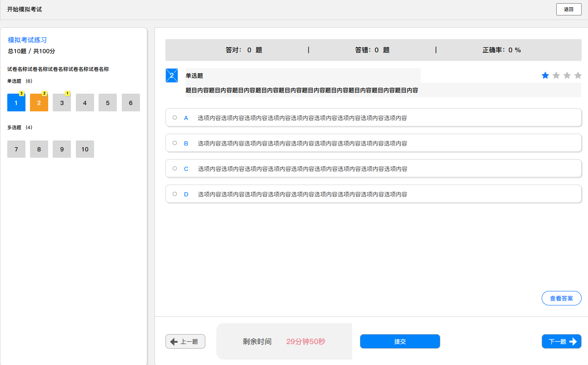
Task: Open multiple-choice question 10
Action: pos(85,149)
